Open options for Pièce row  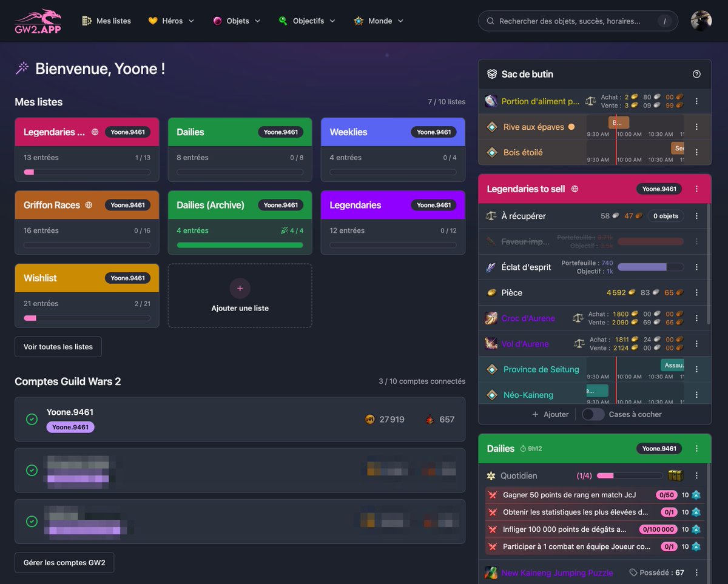pos(696,292)
